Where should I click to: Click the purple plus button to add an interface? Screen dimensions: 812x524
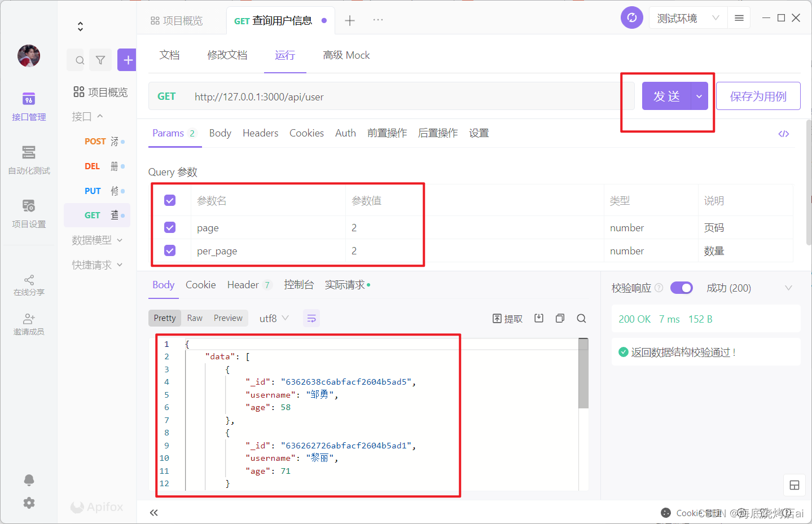coord(128,60)
